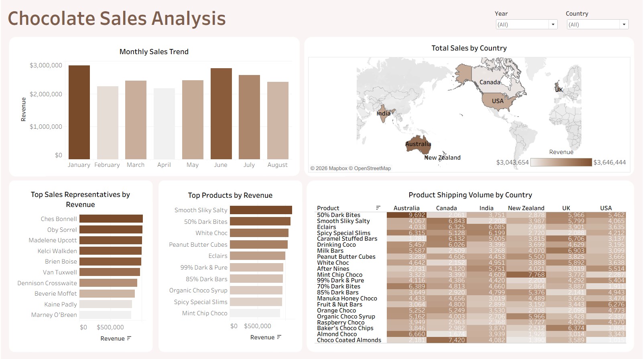Viewport: 644px width, 359px height.
Task: Select Dennison Crosswaite's revenue bar
Action: [x=108, y=283]
